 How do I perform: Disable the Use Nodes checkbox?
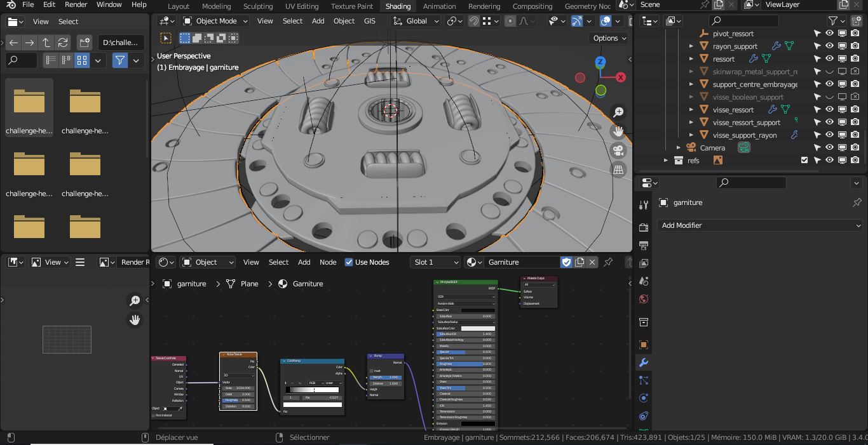pos(349,262)
